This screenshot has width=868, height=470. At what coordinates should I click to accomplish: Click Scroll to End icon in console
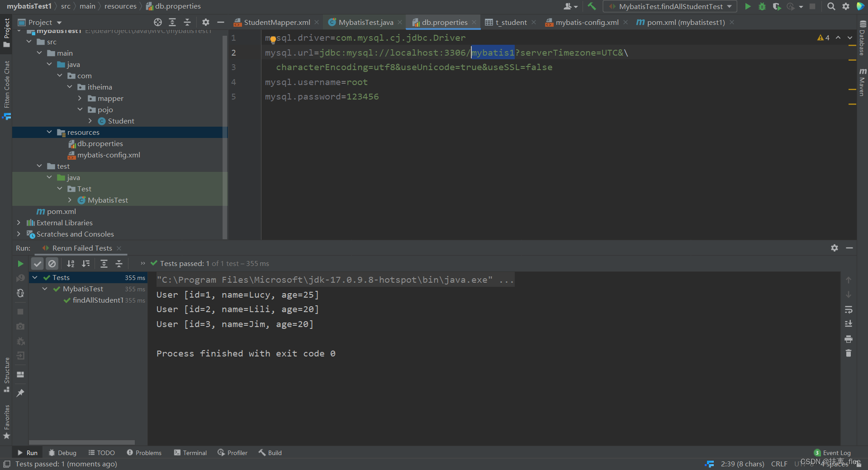[849, 324]
